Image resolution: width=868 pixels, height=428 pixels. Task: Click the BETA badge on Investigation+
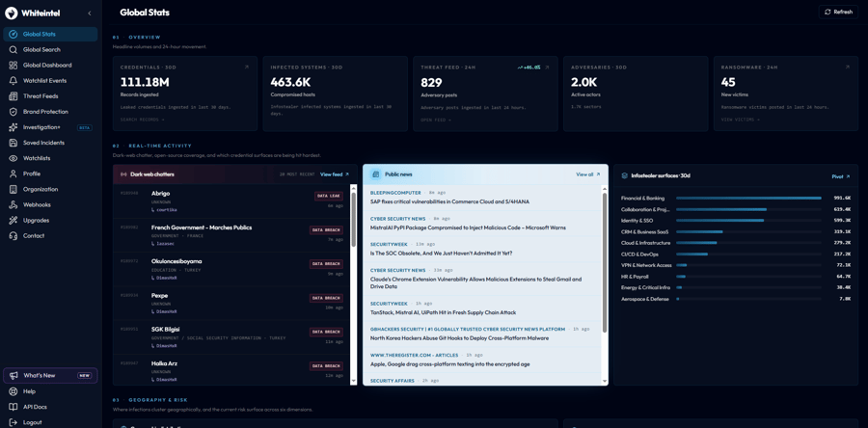[85, 128]
